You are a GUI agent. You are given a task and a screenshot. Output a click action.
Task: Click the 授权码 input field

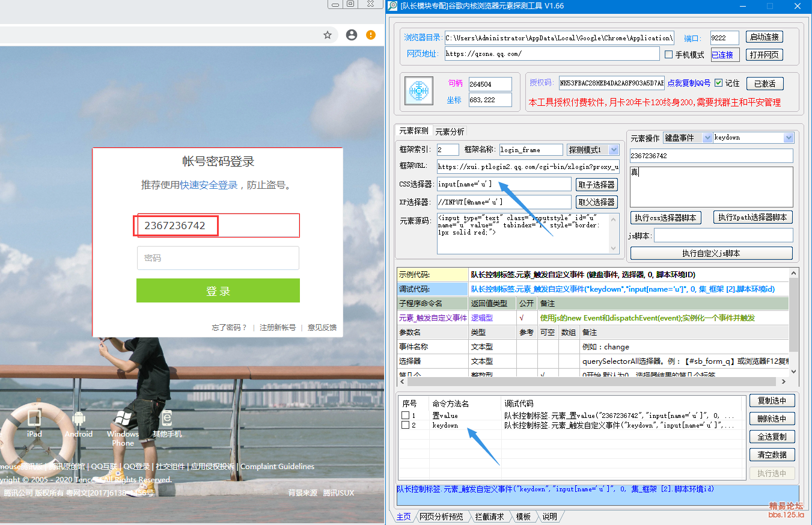(611, 83)
